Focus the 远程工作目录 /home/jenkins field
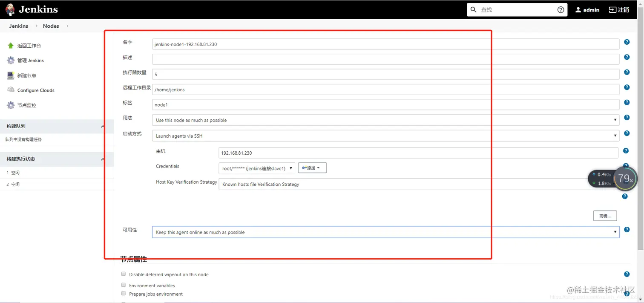 [x=385, y=89]
